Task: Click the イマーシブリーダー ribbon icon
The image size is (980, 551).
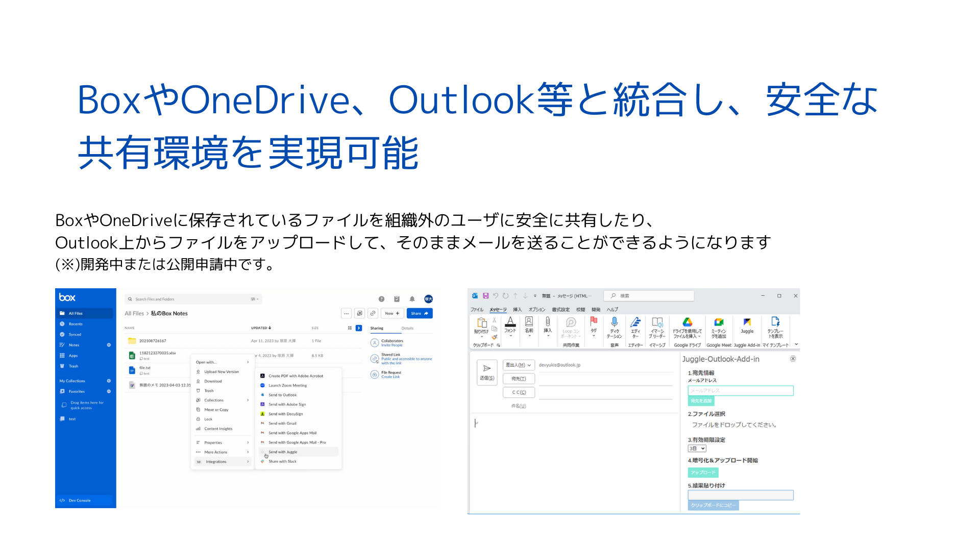Action: (657, 327)
